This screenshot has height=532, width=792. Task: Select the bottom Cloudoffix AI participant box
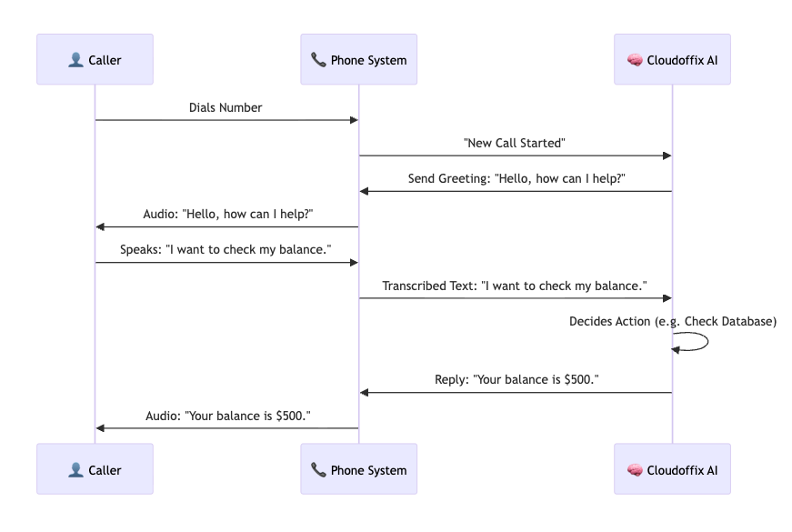pos(672,470)
